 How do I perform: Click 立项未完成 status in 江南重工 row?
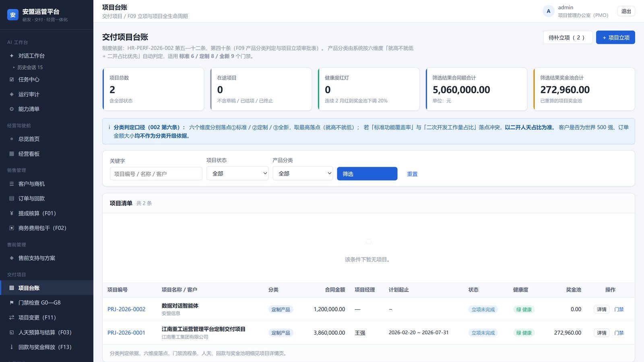click(x=483, y=333)
